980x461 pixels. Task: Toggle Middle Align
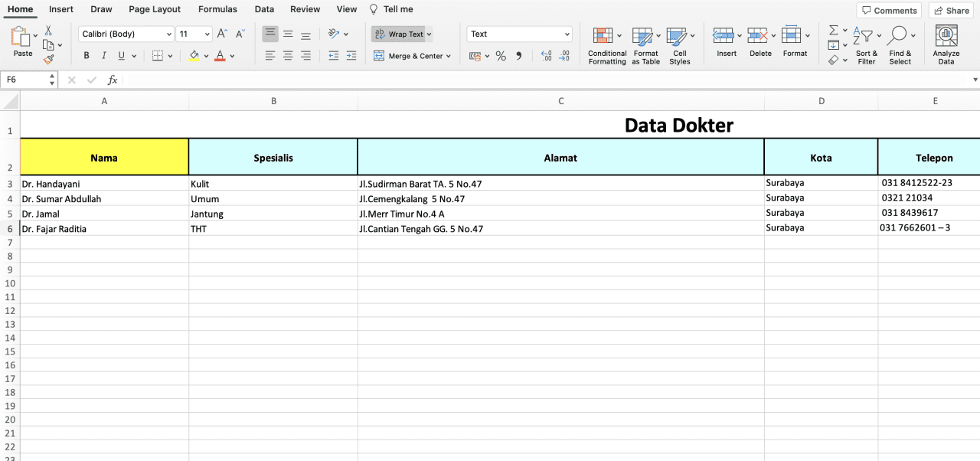tap(288, 34)
